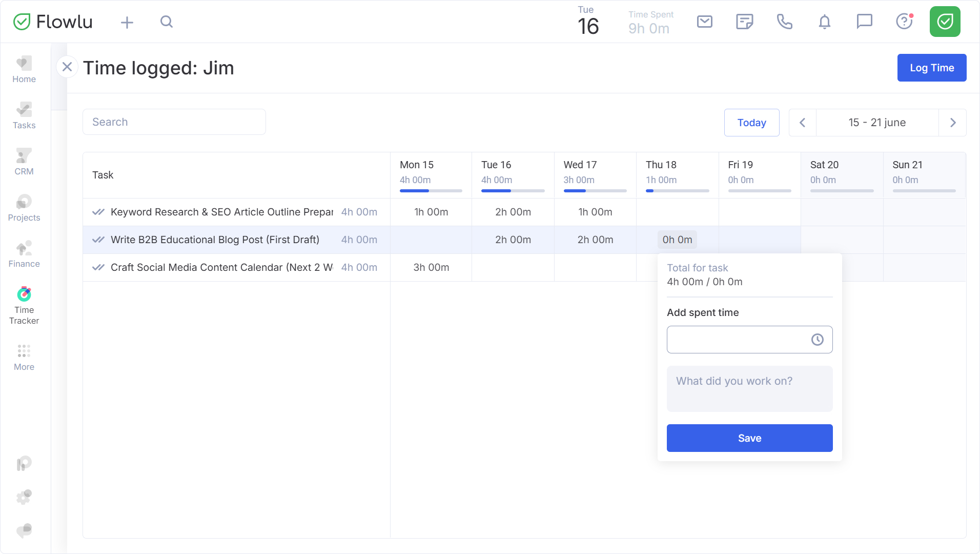Go to previous week
The image size is (980, 554).
pyautogui.click(x=803, y=123)
